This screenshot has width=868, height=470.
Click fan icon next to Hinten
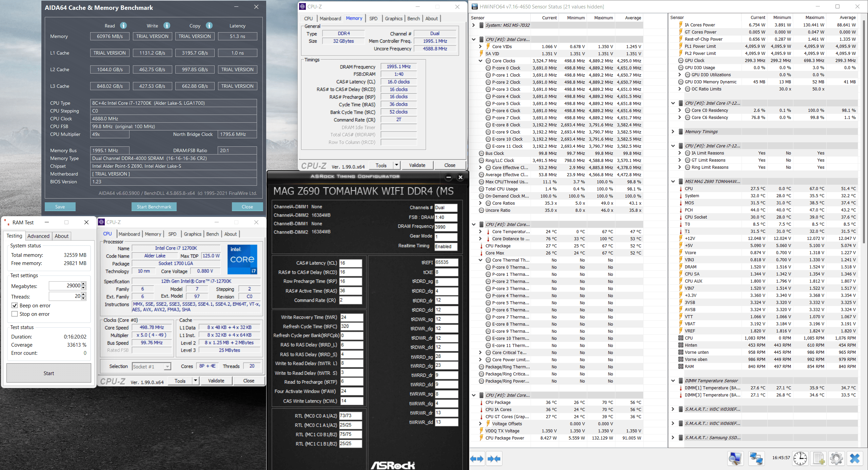(680, 345)
